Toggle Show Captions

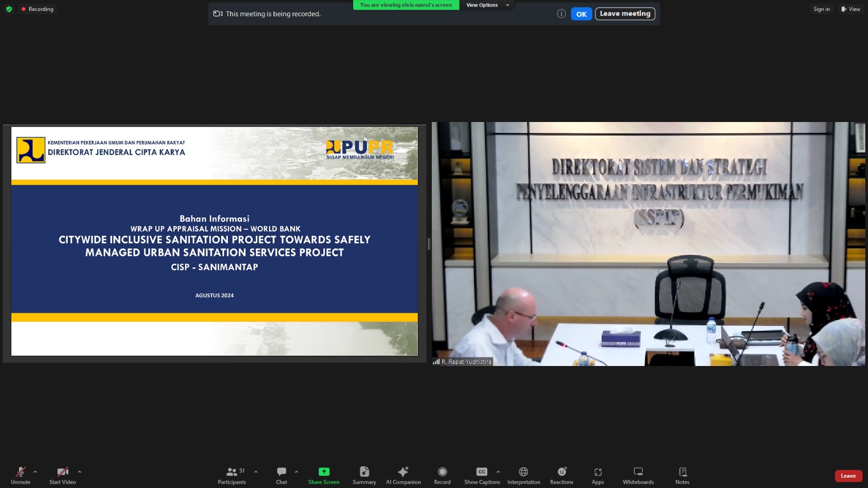[x=482, y=476]
